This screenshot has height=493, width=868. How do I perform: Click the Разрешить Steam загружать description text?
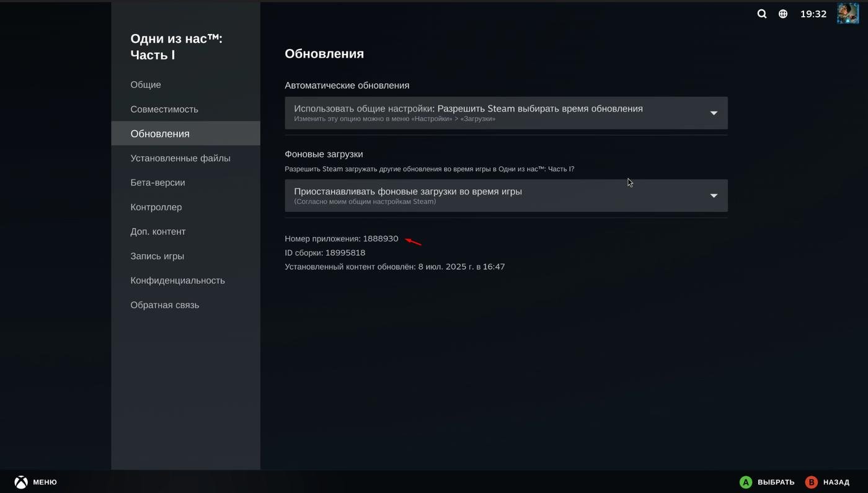point(430,169)
